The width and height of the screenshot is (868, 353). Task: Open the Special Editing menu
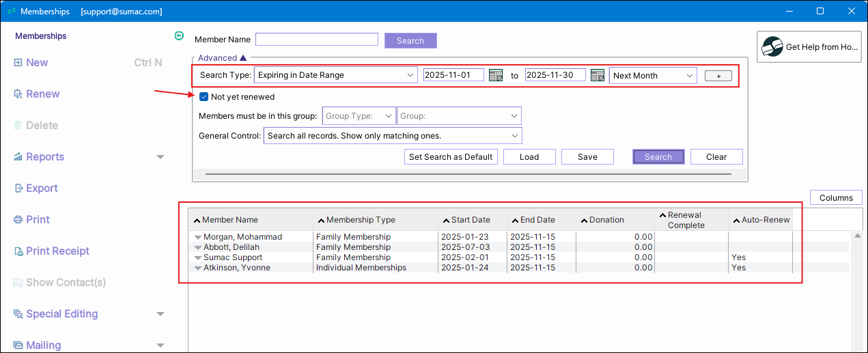[61, 314]
